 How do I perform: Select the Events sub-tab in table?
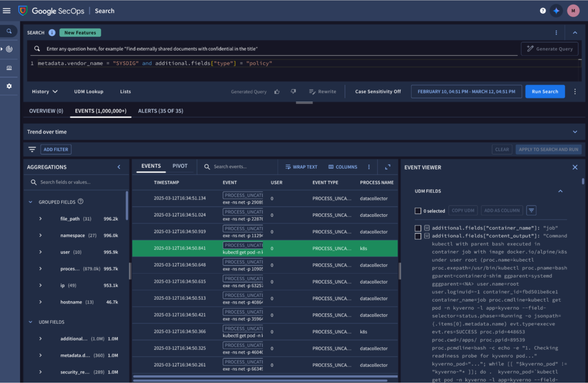tap(151, 166)
